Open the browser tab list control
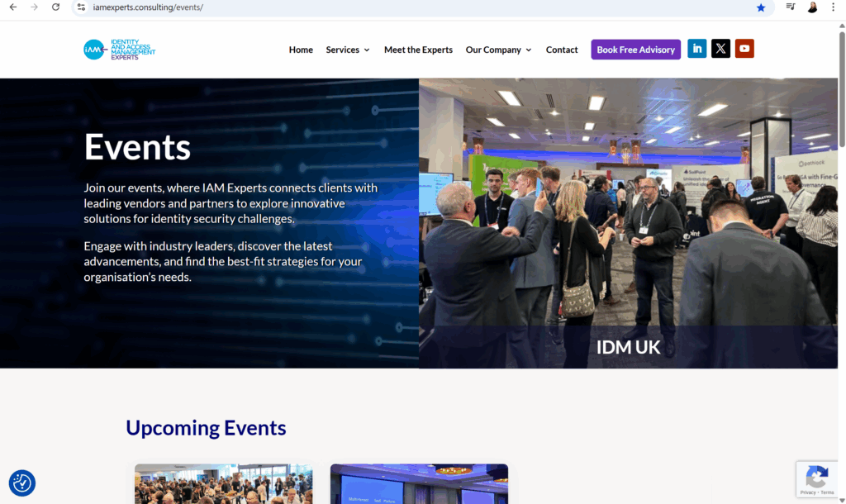846x504 pixels. (790, 7)
